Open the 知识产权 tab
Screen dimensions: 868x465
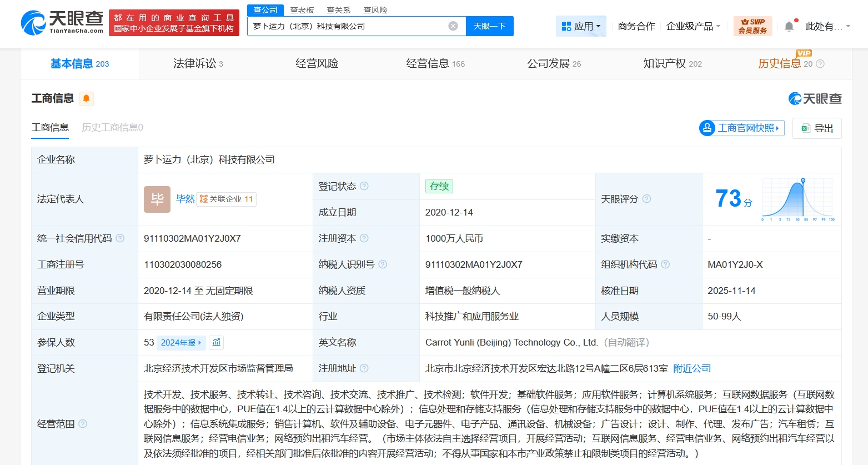coord(669,63)
